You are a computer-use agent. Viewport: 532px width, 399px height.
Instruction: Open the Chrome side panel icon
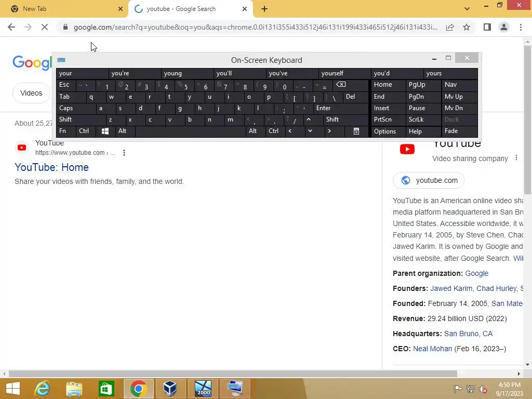tap(487, 27)
